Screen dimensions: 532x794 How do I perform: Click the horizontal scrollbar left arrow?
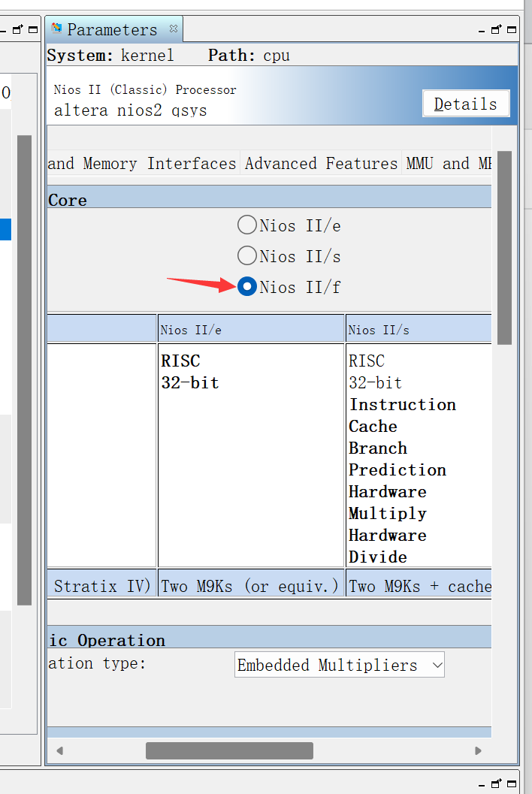(x=60, y=750)
